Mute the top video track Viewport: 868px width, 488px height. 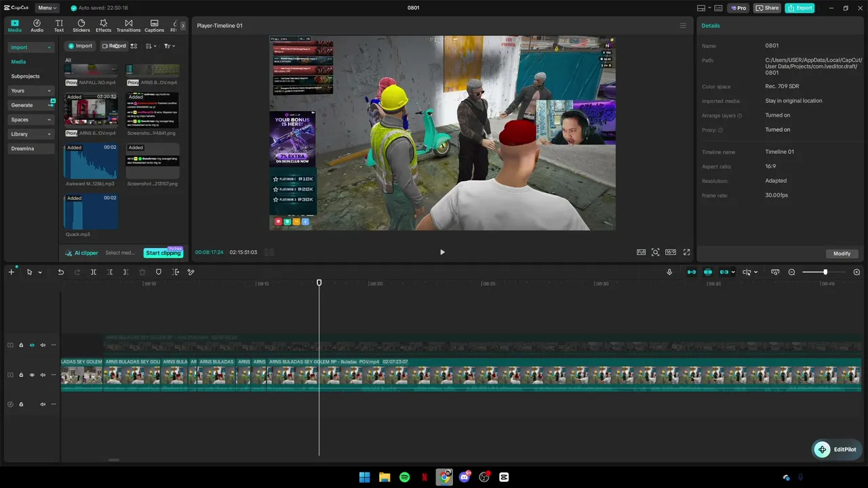click(43, 345)
